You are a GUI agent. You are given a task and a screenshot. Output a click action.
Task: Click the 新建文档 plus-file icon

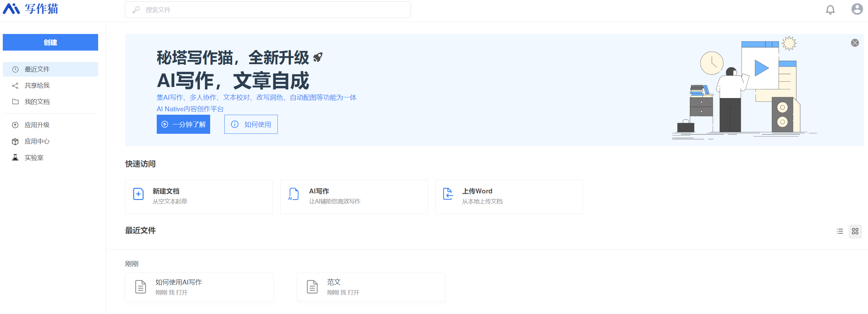point(138,194)
